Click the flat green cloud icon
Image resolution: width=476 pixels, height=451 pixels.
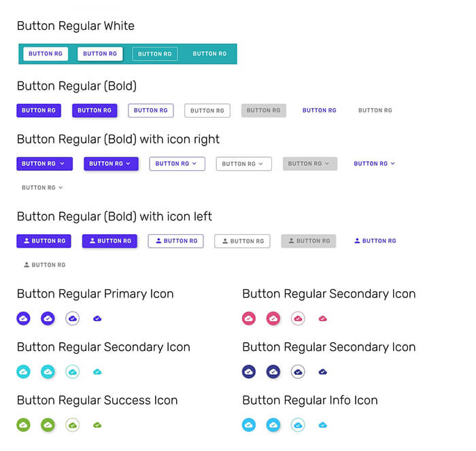(97, 425)
